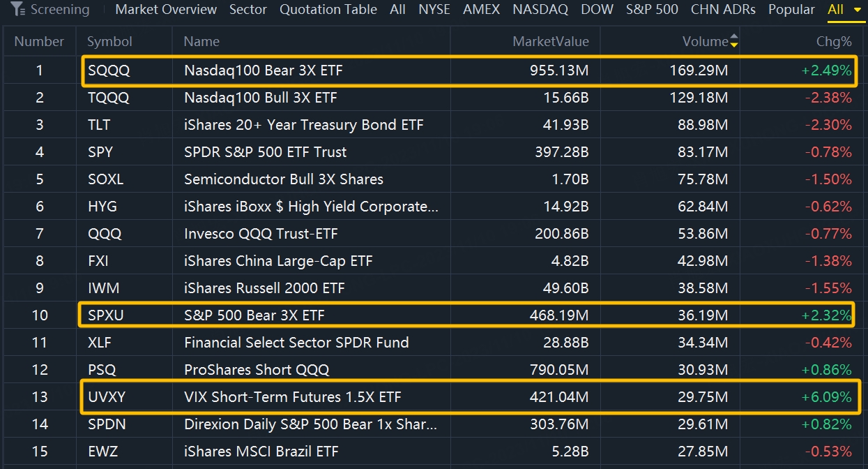Sort by Chg% column header

[833, 42]
